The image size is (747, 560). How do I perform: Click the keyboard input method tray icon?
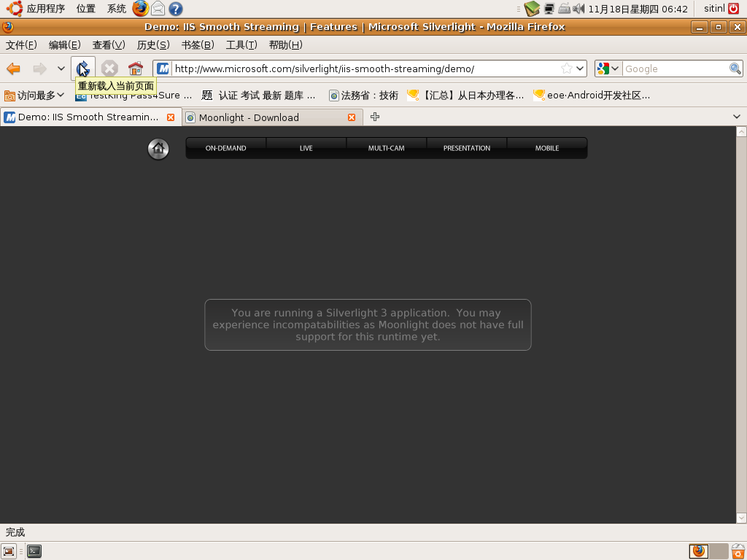point(564,9)
